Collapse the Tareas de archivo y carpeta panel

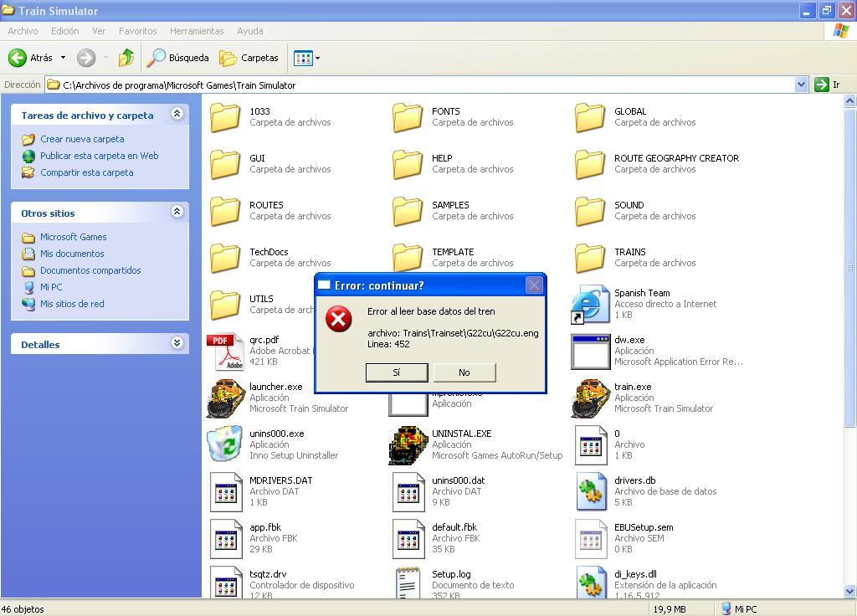(177, 114)
